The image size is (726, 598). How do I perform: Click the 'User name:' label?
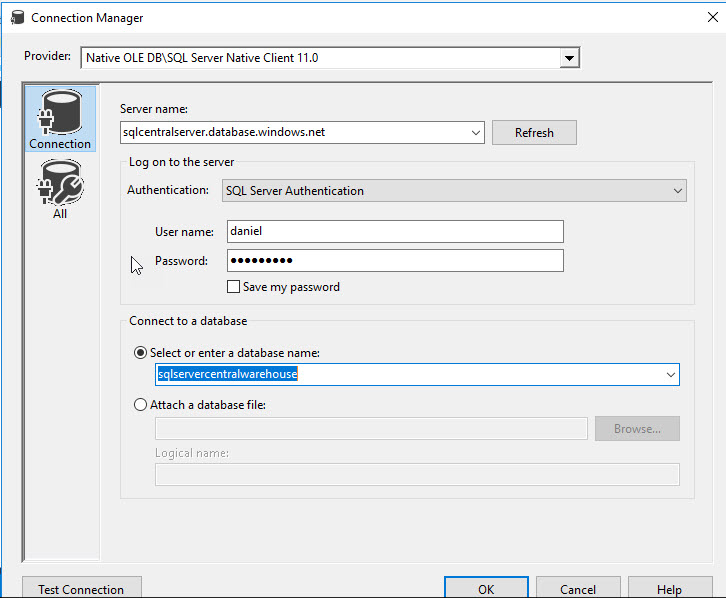point(184,231)
